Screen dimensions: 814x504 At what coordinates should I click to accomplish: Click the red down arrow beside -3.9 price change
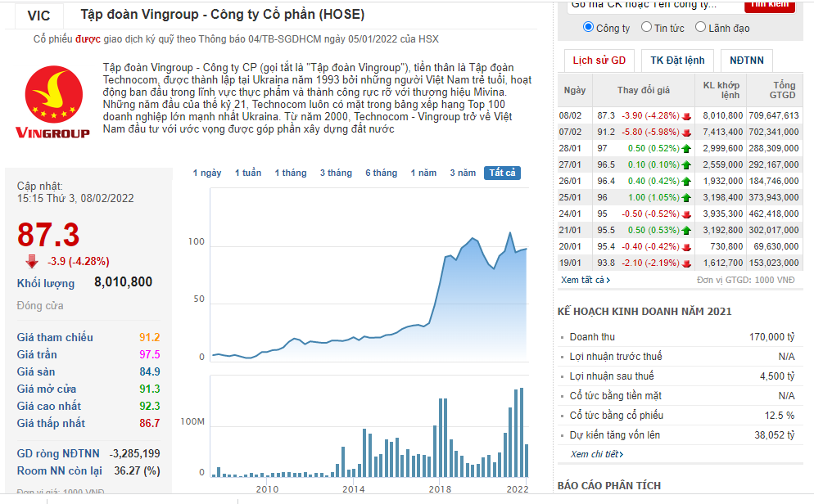point(32,261)
